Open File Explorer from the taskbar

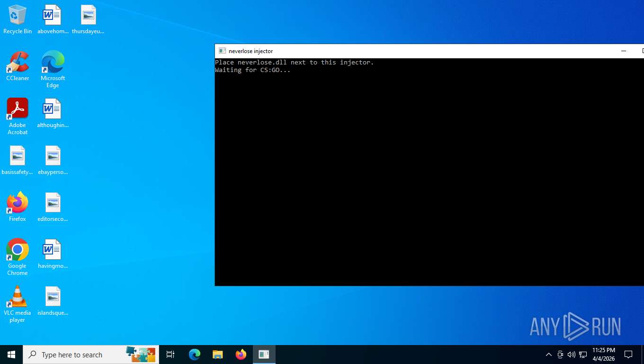pyautogui.click(x=217, y=355)
